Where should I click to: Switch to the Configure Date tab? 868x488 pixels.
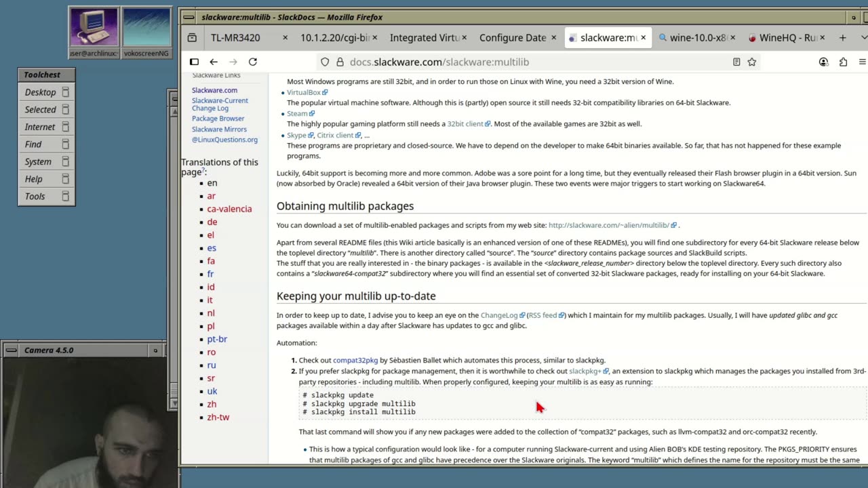tap(513, 38)
